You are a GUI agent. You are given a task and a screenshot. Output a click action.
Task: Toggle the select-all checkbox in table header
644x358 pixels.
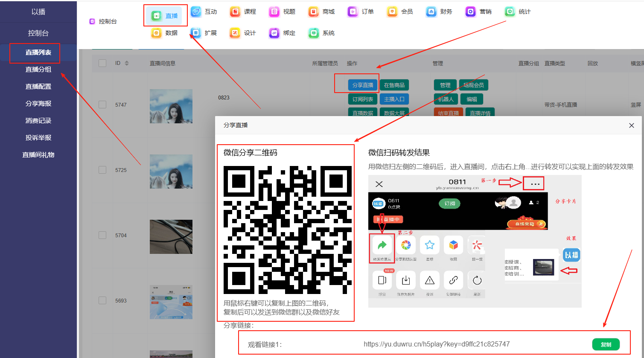click(102, 63)
